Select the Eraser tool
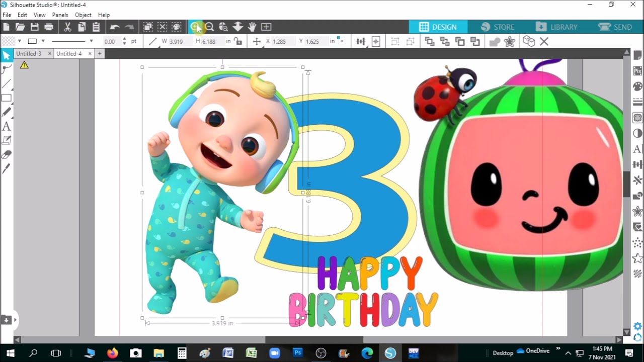The height and width of the screenshot is (362, 644). 7,155
